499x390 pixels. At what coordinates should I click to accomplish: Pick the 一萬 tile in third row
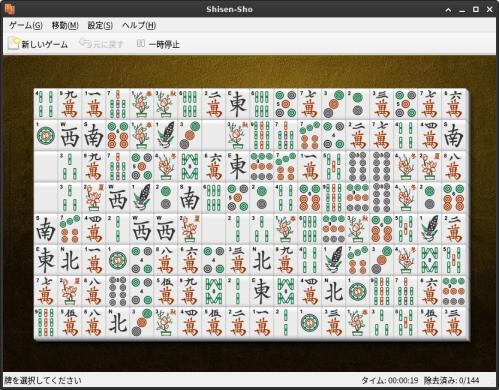(x=310, y=166)
